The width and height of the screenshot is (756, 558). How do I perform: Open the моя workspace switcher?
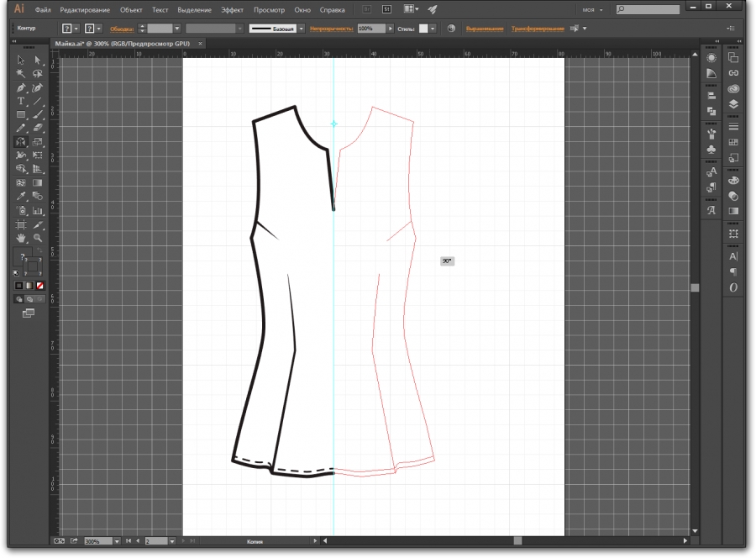pyautogui.click(x=592, y=9)
